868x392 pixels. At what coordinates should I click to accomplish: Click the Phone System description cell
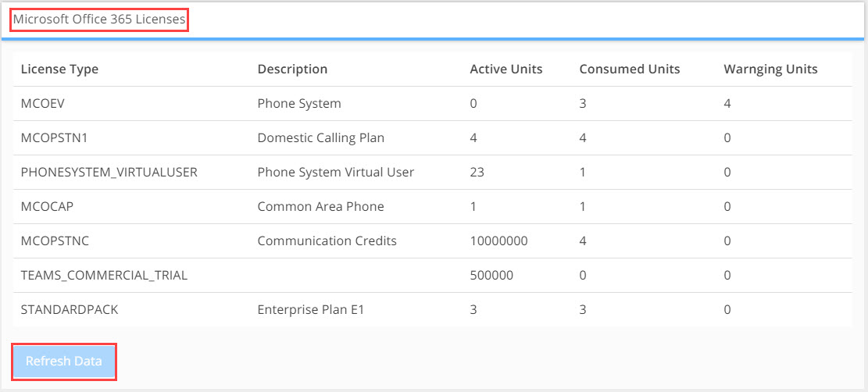click(299, 104)
